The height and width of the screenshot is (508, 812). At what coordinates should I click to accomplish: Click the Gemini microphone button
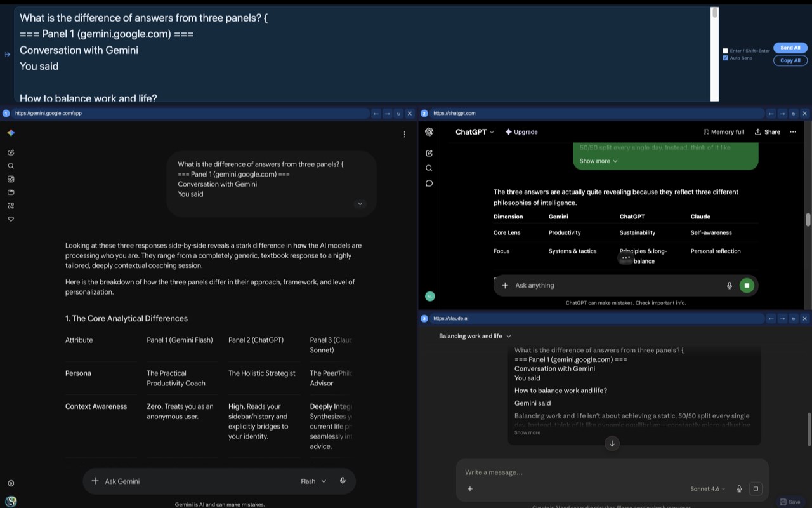tap(343, 481)
